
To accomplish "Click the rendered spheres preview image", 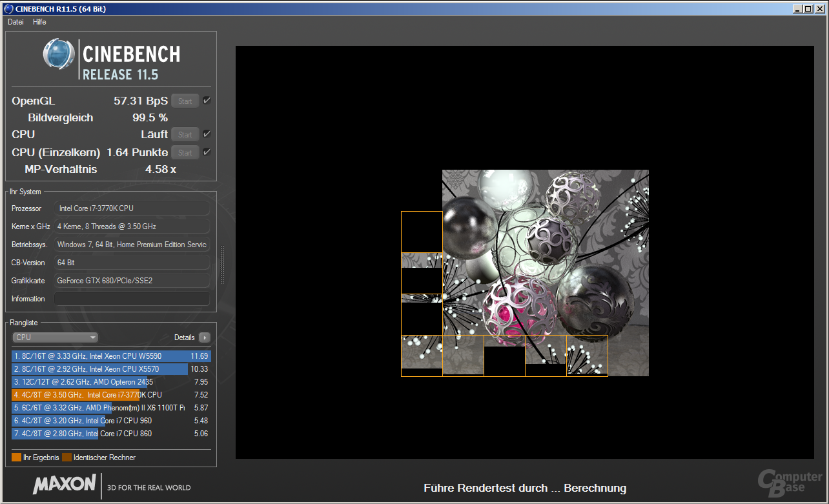I will click(x=524, y=273).
